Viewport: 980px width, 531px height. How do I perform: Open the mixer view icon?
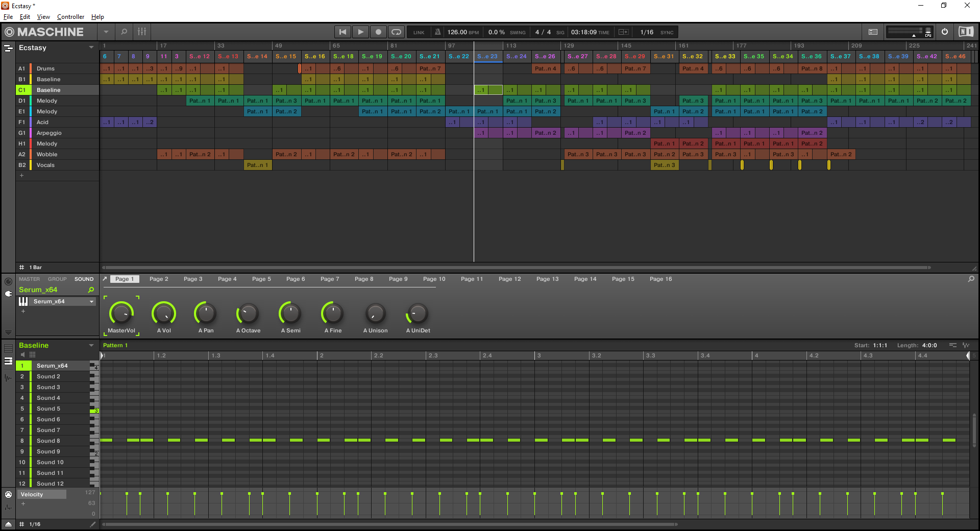click(142, 32)
